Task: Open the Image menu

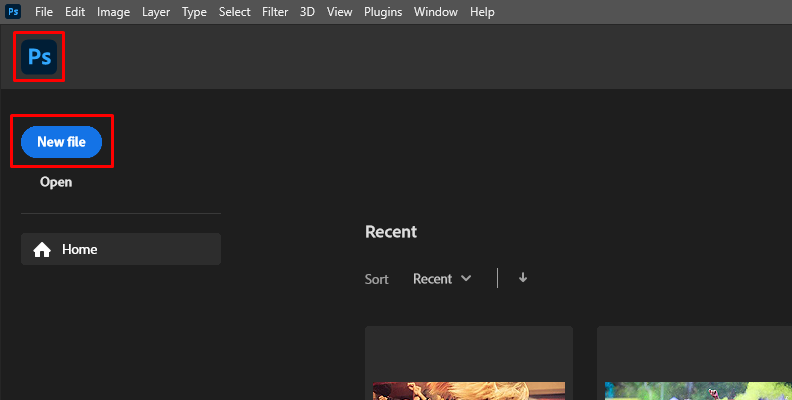Action: click(113, 12)
